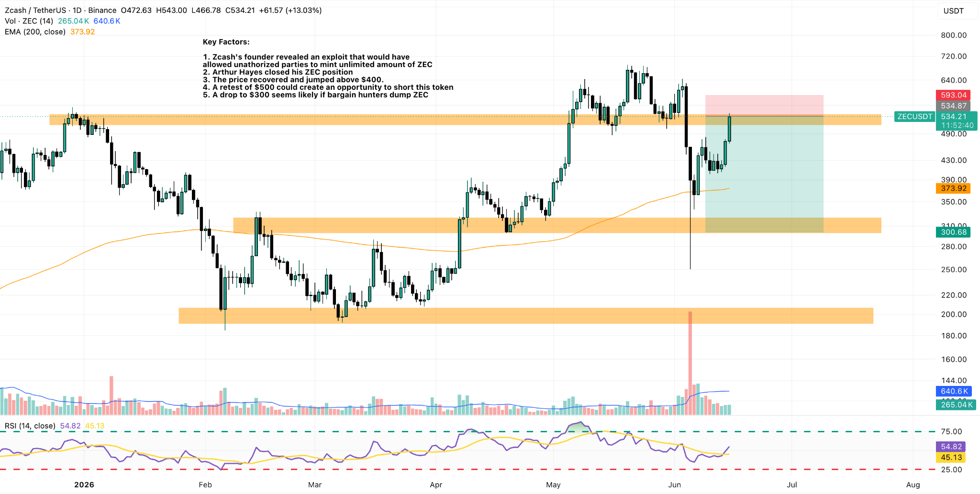This screenshot has width=980, height=494.
Task: Click the 250.00 price scale label
Action: 954,270
